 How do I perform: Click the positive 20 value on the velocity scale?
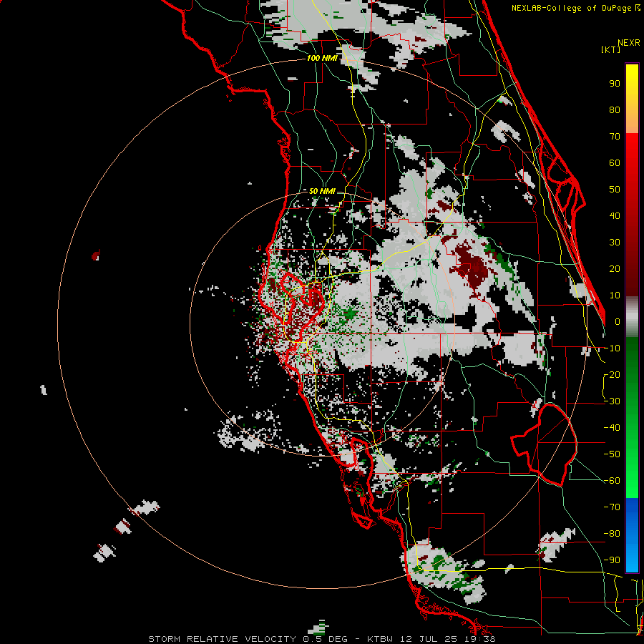point(615,269)
